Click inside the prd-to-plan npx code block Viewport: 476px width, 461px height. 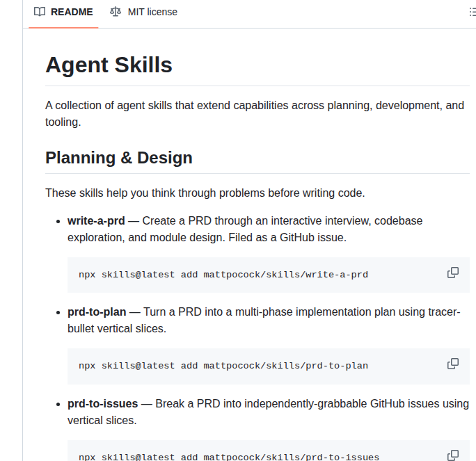point(223,366)
